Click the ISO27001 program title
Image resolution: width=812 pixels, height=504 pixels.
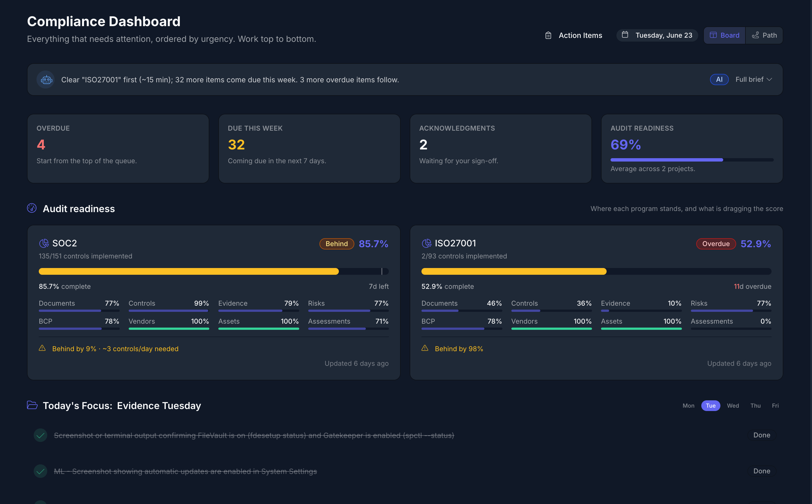pos(455,243)
